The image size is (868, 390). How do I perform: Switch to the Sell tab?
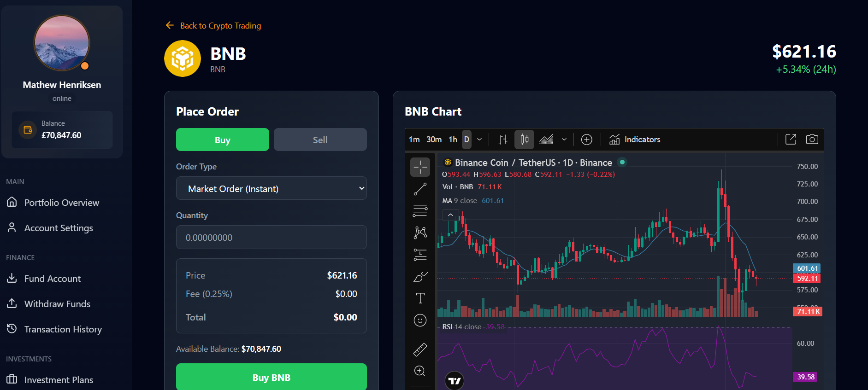(x=320, y=140)
